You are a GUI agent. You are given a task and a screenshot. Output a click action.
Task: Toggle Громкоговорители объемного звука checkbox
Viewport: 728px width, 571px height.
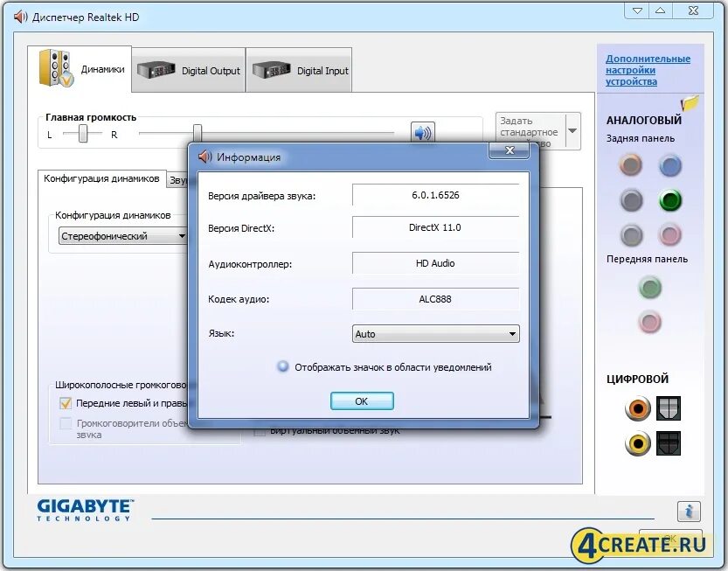[x=66, y=423]
